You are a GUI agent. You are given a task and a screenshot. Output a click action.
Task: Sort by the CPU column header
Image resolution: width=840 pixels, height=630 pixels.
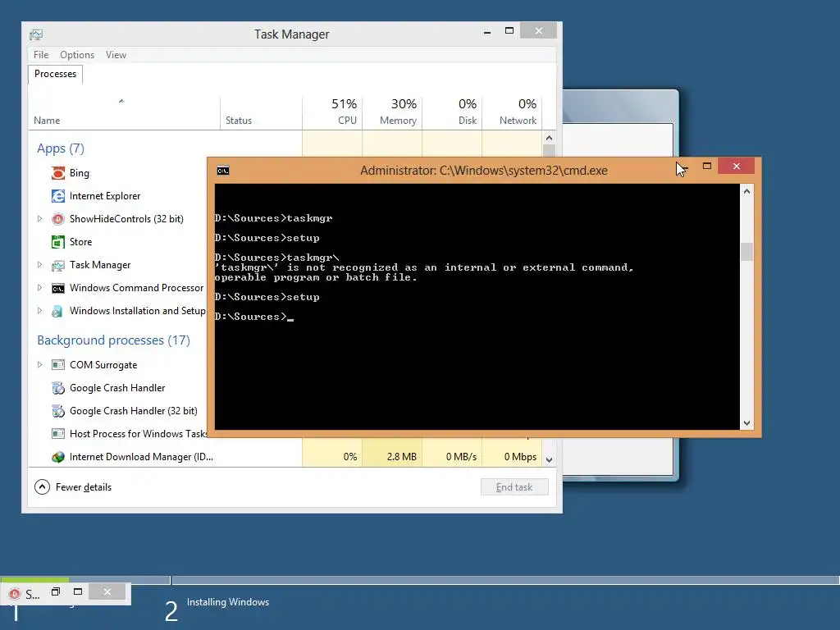332,112
